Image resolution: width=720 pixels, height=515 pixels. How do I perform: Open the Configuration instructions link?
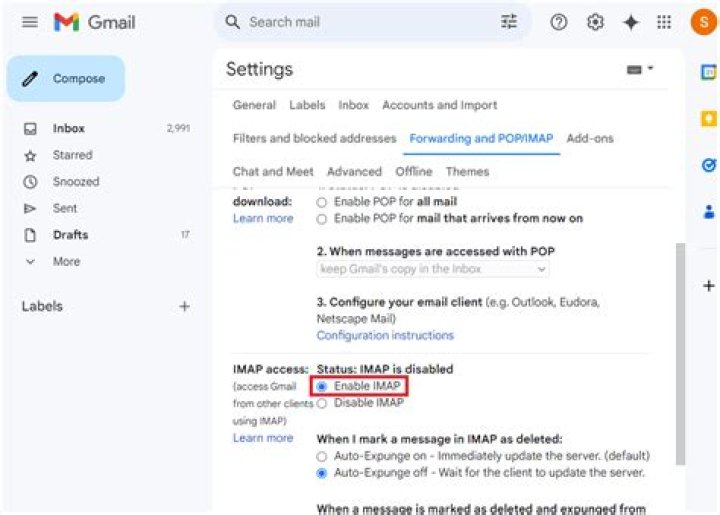385,335
